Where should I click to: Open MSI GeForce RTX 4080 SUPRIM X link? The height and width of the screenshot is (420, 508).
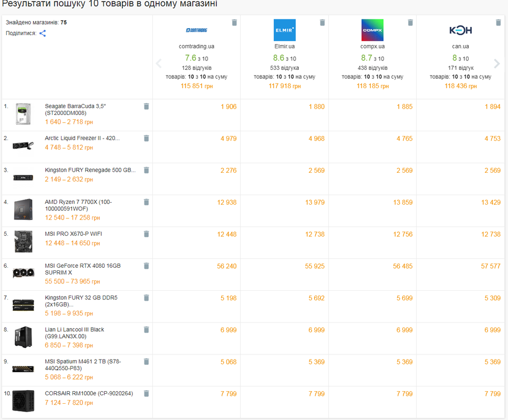click(82, 269)
